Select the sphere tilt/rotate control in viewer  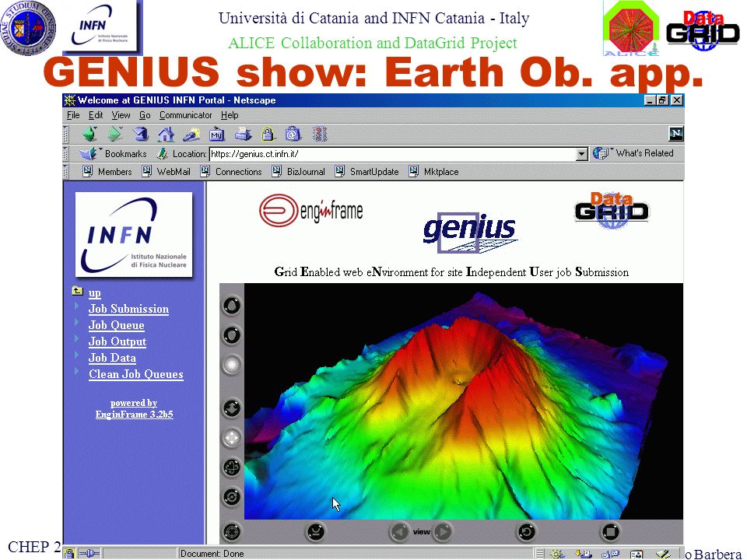[x=232, y=467]
